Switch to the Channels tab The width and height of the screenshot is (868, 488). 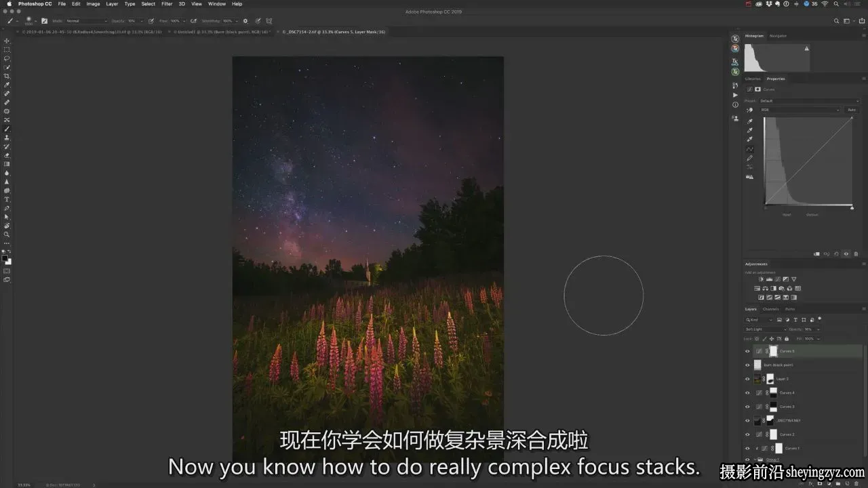[x=771, y=309]
